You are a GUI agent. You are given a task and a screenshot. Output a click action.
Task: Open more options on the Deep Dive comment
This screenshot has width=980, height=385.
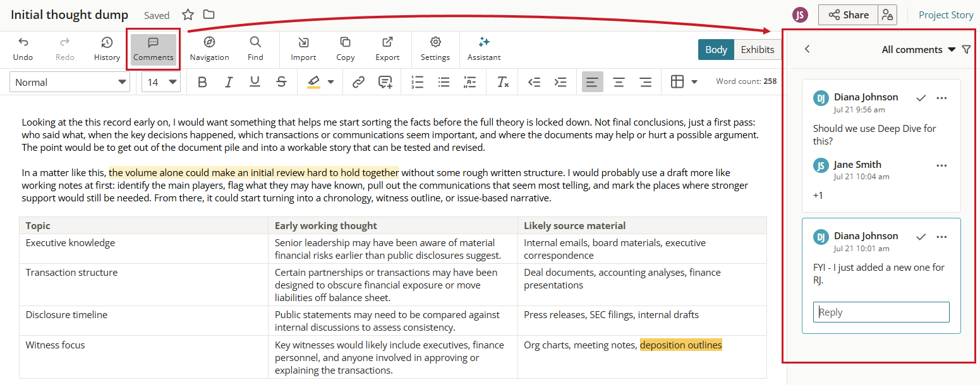tap(941, 98)
